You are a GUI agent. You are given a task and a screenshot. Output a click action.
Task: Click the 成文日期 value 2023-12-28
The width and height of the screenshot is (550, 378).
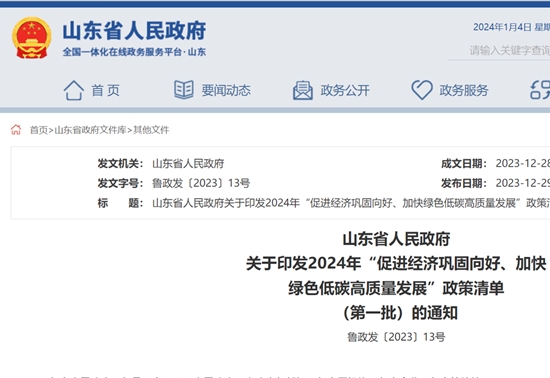click(523, 163)
